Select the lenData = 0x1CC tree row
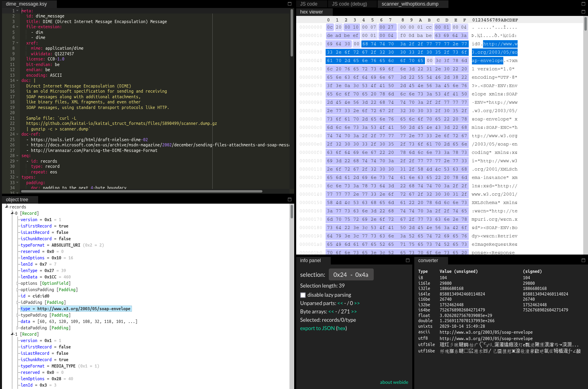 [45, 277]
